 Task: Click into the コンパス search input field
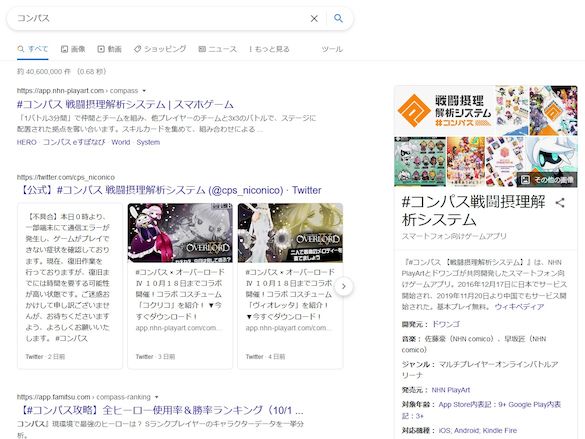point(160,18)
